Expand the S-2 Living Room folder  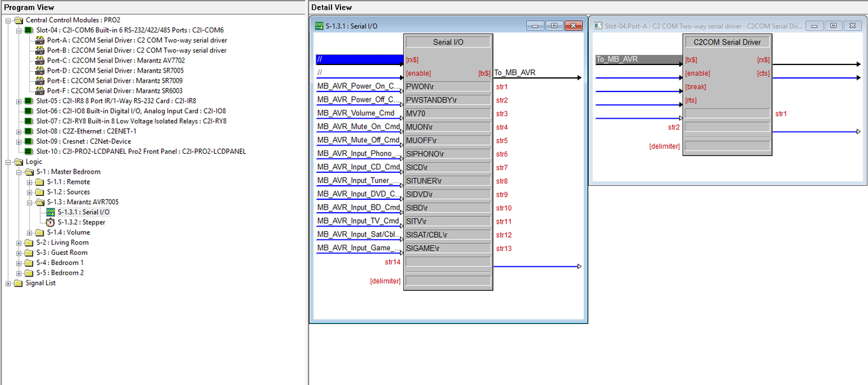tap(19, 243)
